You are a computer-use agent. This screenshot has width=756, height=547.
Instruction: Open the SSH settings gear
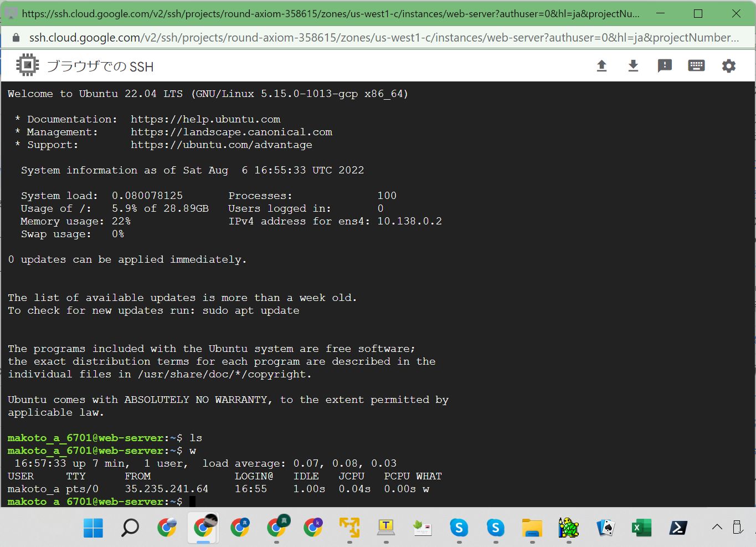pos(728,67)
